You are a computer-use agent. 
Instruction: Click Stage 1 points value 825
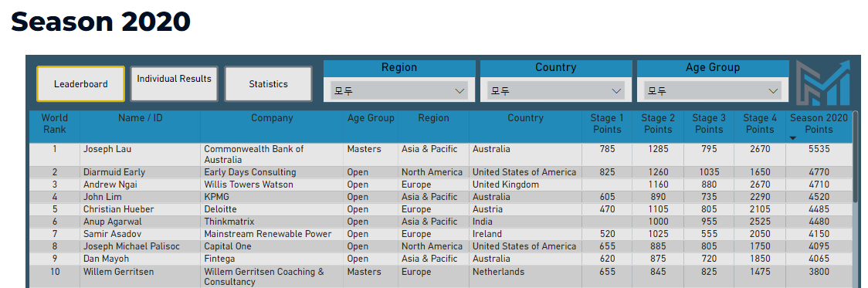click(x=607, y=172)
